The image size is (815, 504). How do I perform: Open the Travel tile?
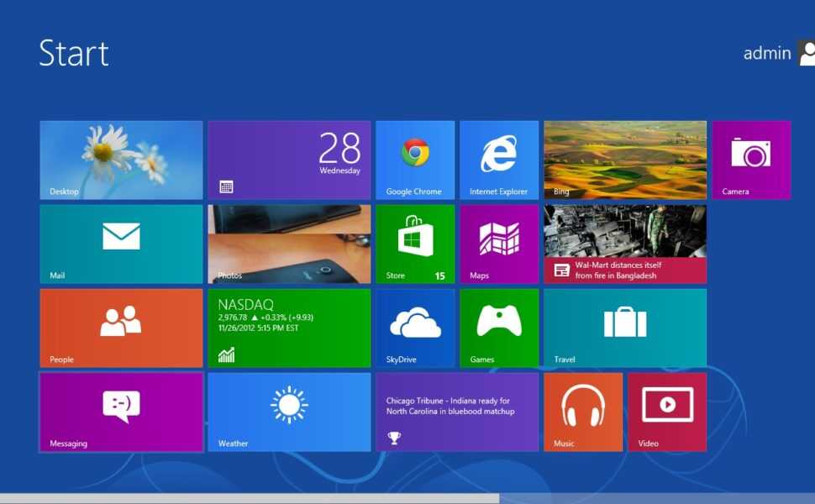click(x=625, y=328)
